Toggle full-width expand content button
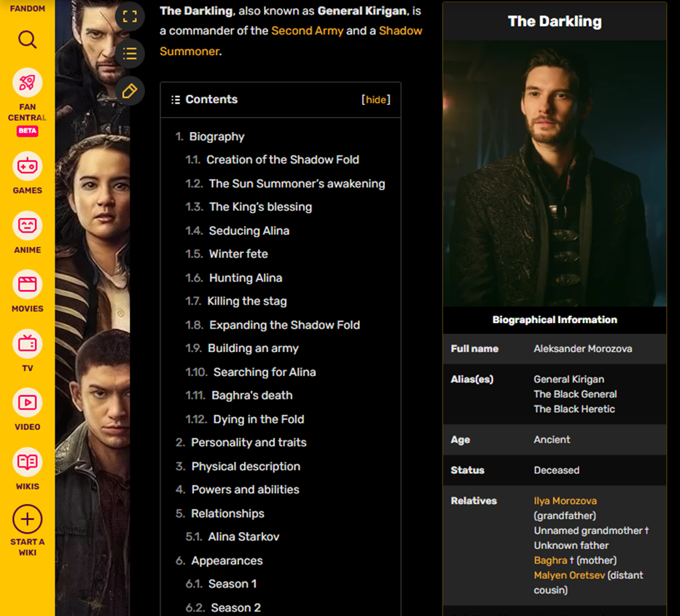This screenshot has width=680, height=616. point(130,17)
